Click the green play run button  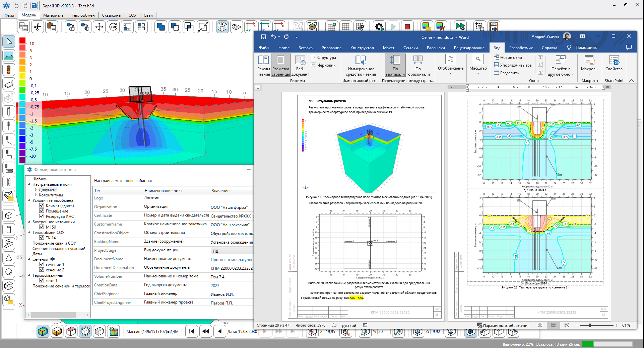[x=393, y=27]
